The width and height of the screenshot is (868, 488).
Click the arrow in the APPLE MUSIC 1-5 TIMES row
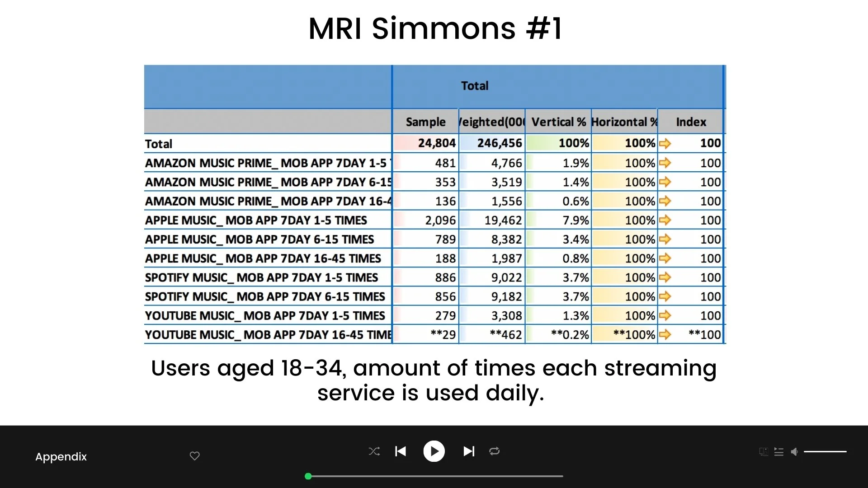click(665, 220)
